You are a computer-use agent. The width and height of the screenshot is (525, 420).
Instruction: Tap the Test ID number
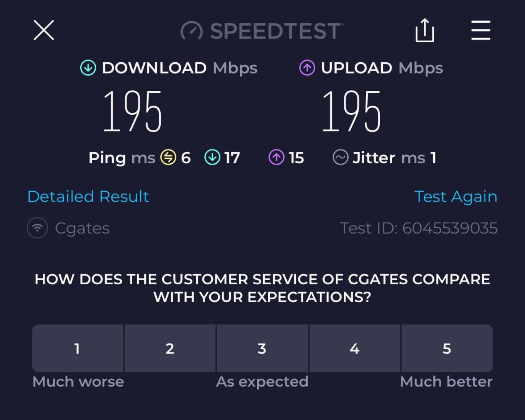tap(450, 228)
